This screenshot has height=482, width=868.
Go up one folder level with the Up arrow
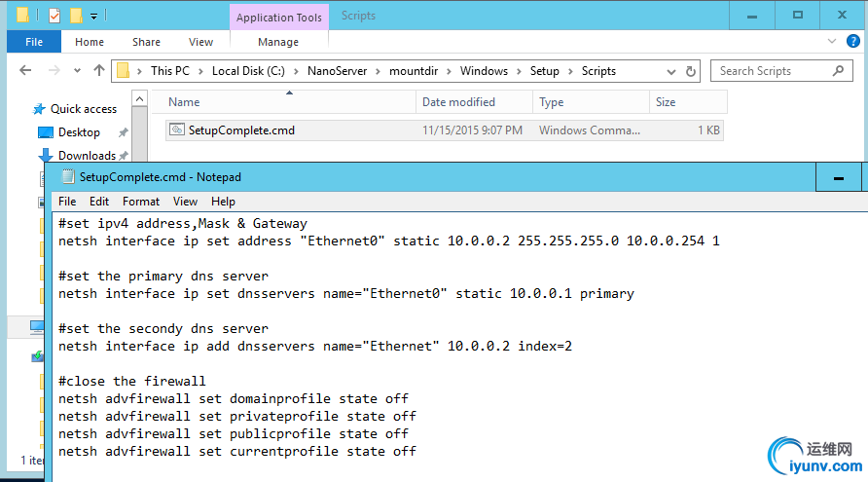tap(98, 71)
